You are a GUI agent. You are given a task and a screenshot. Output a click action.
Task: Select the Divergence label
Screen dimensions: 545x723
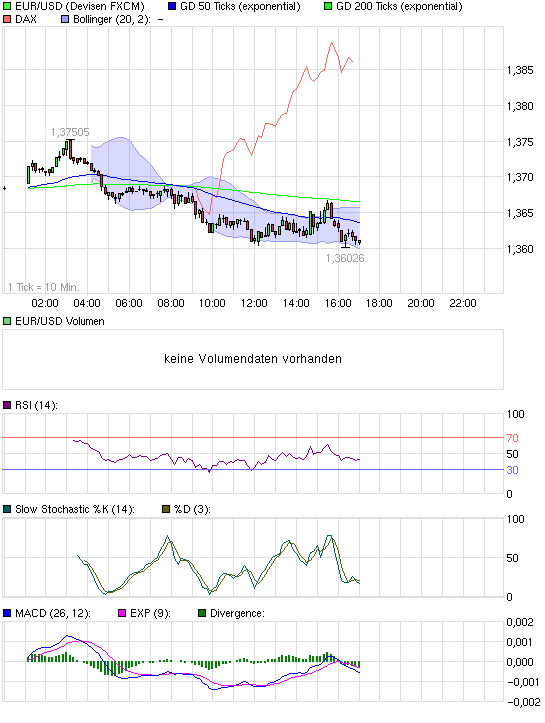tap(237, 613)
